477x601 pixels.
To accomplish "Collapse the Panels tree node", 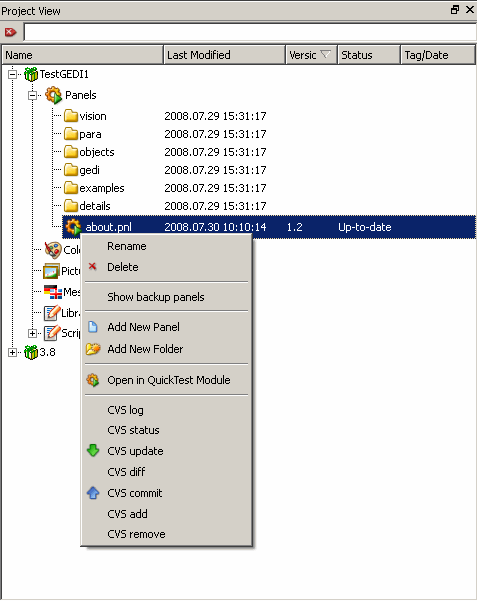I will [x=33, y=95].
